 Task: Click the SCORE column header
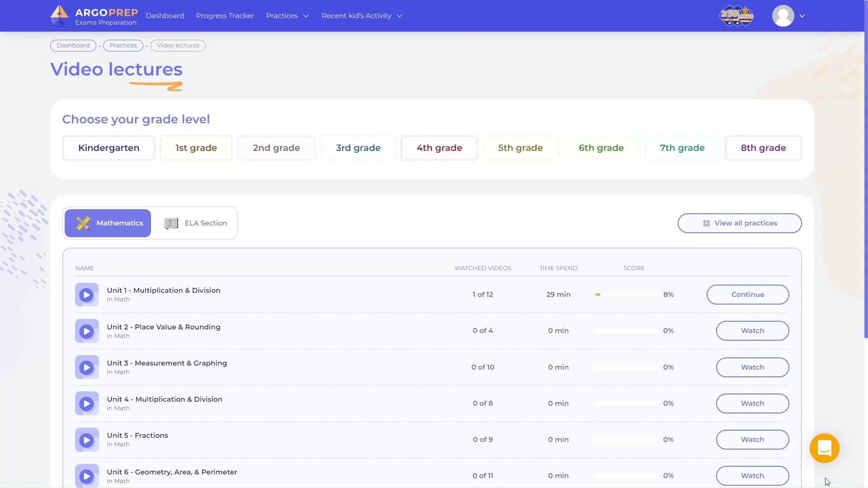tap(634, 268)
